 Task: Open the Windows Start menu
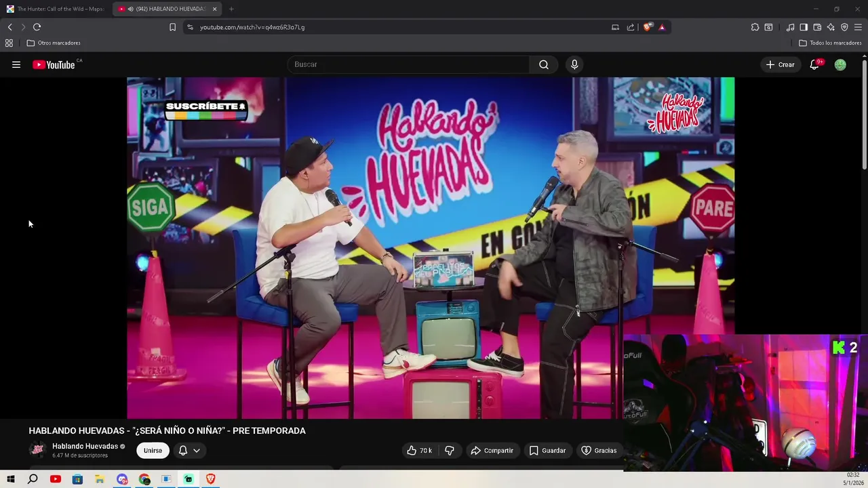[x=11, y=479]
